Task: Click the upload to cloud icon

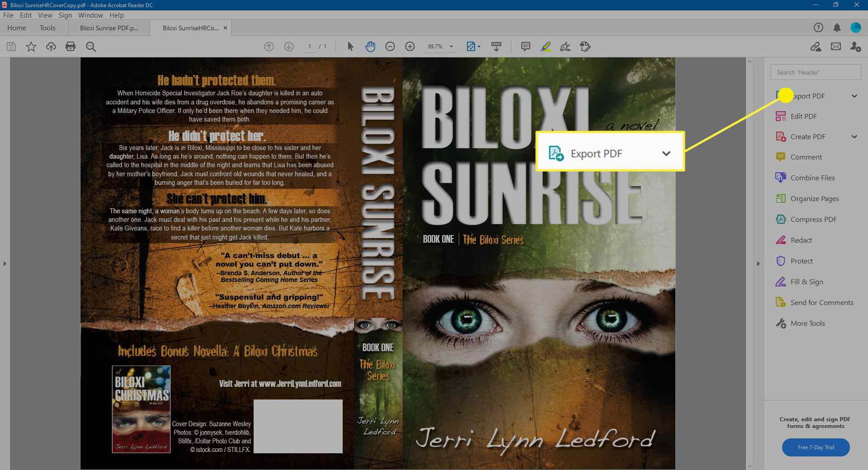Action: 51,47
